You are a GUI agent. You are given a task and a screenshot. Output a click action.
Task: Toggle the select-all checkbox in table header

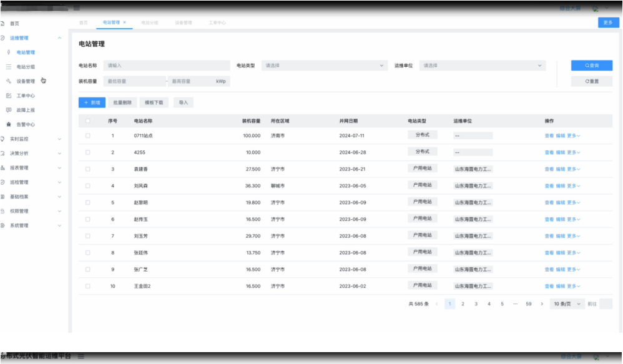point(87,121)
